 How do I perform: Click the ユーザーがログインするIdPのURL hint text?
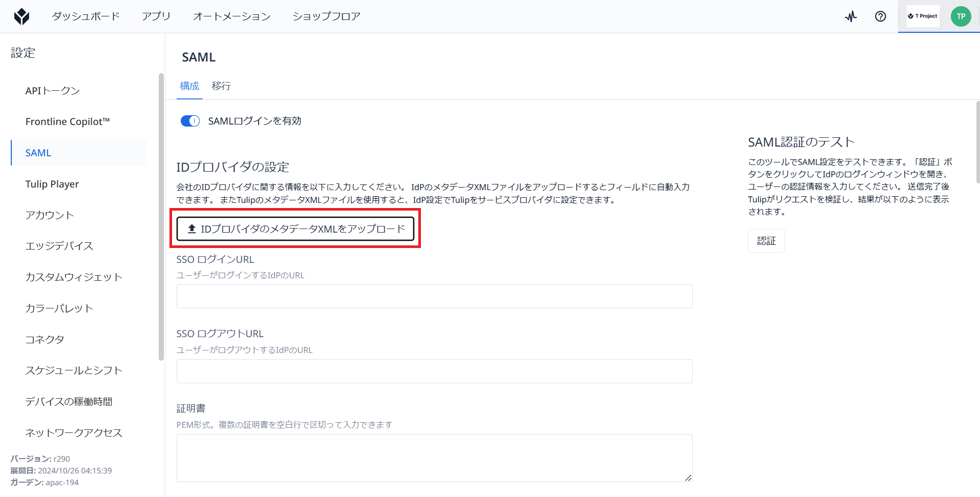coord(241,276)
